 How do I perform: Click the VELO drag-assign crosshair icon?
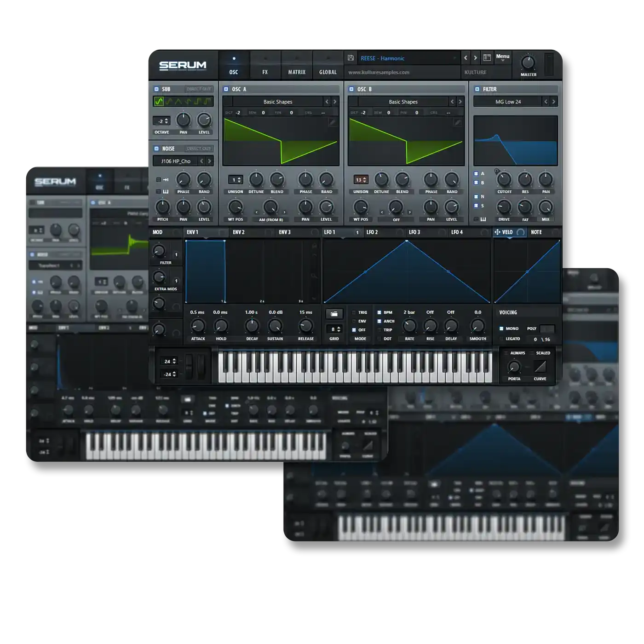click(497, 232)
